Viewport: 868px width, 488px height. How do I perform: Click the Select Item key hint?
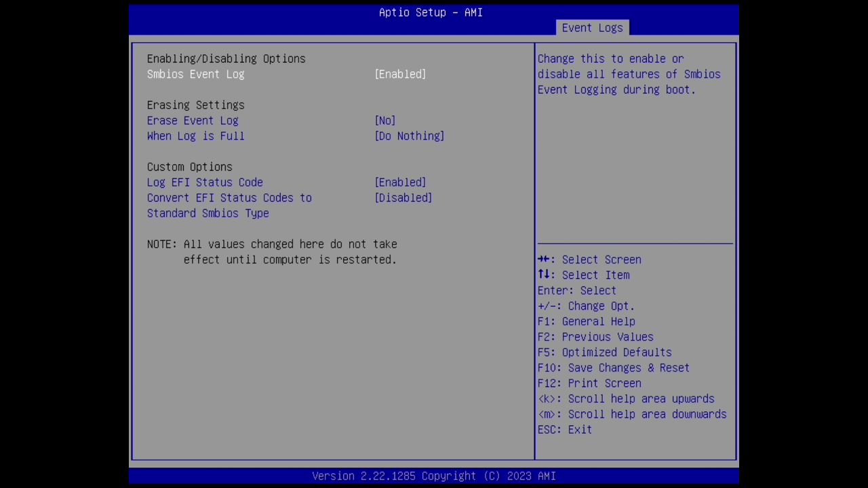(x=584, y=275)
